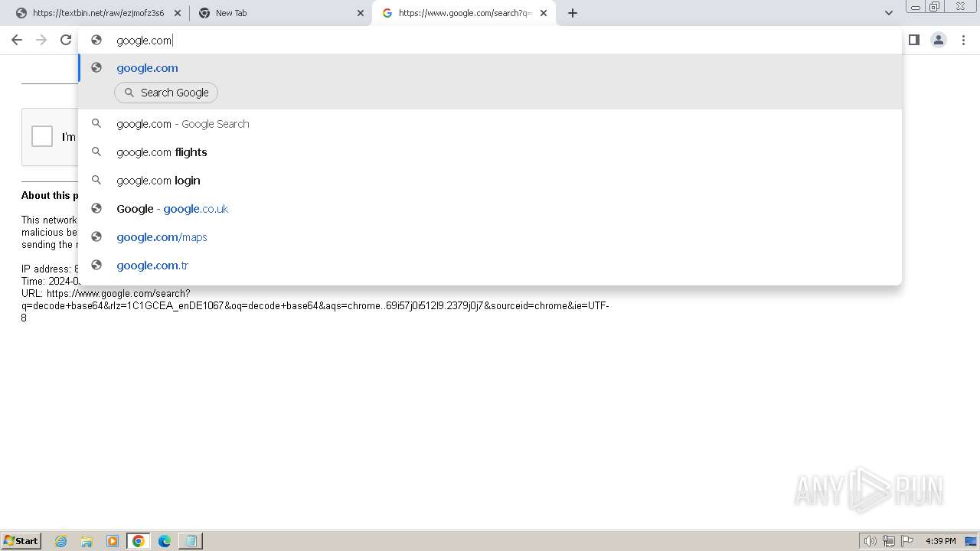Expand the tab search chevron
This screenshot has height=551, width=980.
click(889, 13)
